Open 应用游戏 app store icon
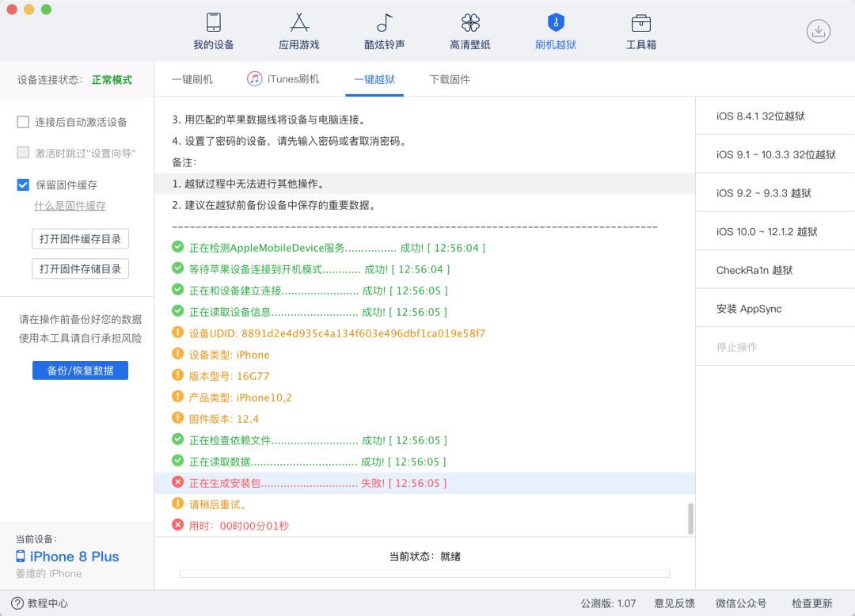The image size is (855, 616). click(298, 22)
